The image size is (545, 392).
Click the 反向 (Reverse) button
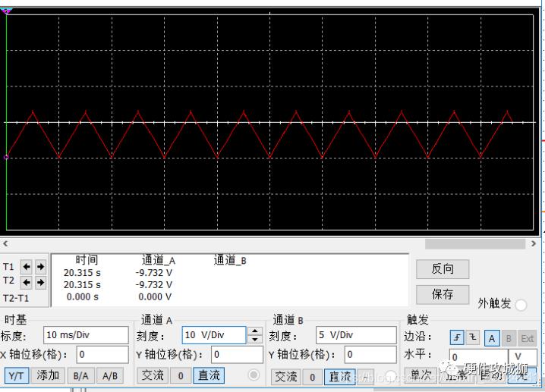pyautogui.click(x=443, y=268)
